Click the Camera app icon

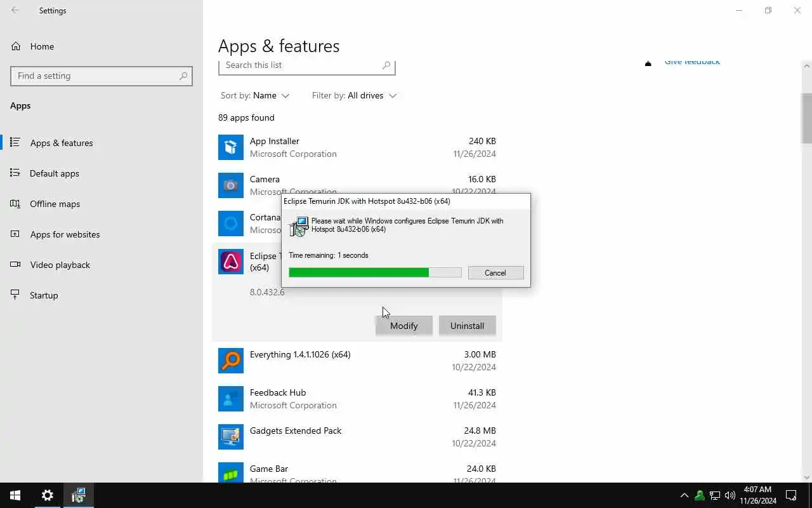pos(231,185)
